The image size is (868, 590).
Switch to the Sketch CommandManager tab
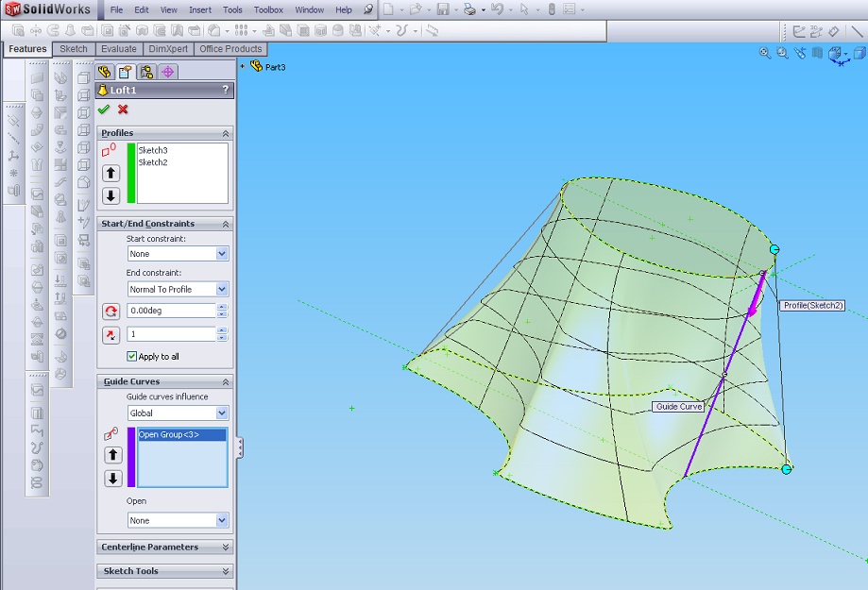[74, 49]
